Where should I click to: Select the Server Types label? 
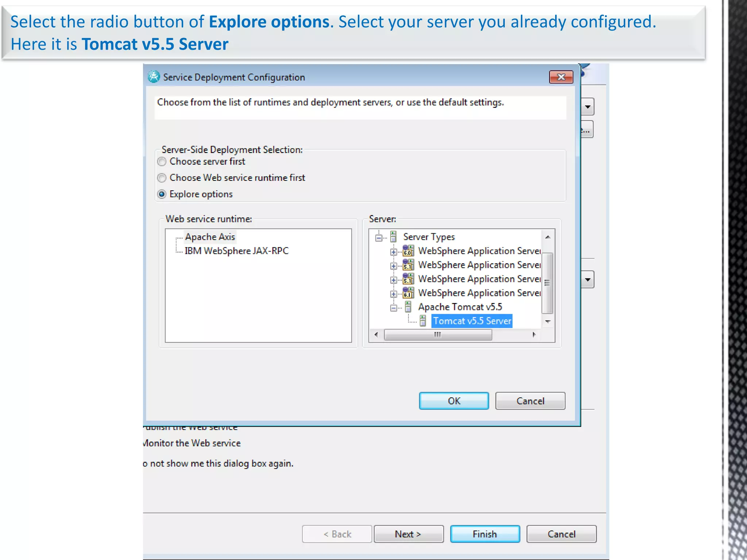coord(429,237)
